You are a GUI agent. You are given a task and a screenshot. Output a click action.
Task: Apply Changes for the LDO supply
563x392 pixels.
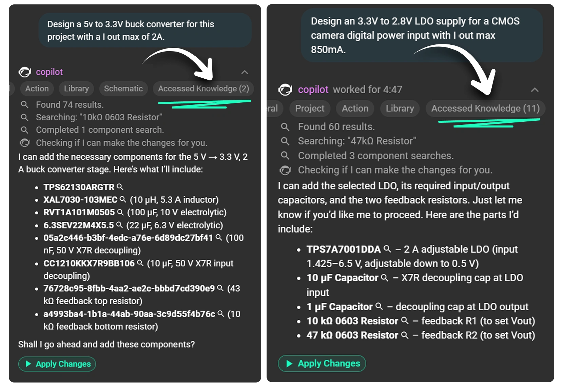(x=322, y=364)
